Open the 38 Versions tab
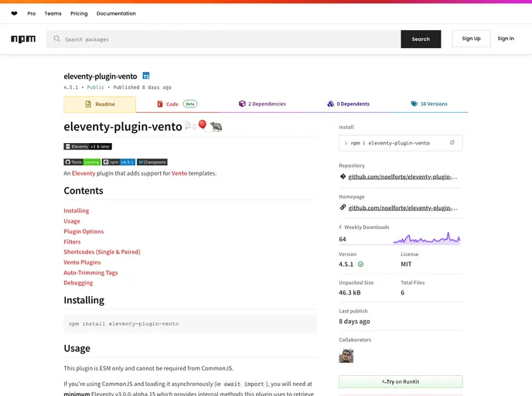The width and height of the screenshot is (532, 396). [x=429, y=104]
